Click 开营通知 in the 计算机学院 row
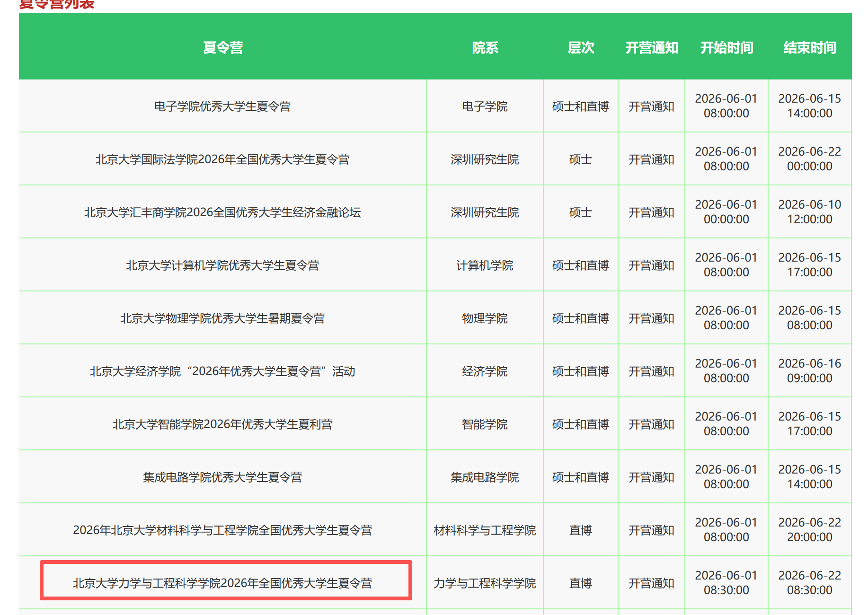This screenshot has height=615, width=868. click(x=651, y=265)
